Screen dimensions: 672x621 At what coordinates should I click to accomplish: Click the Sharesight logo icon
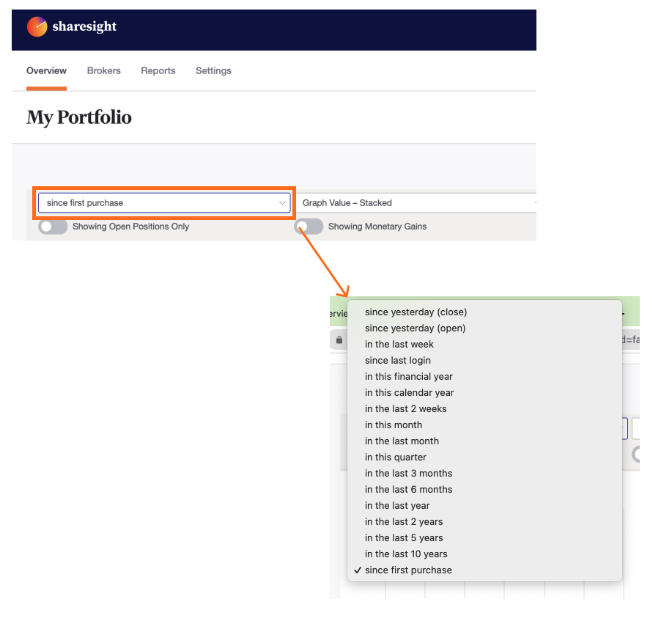(x=37, y=26)
